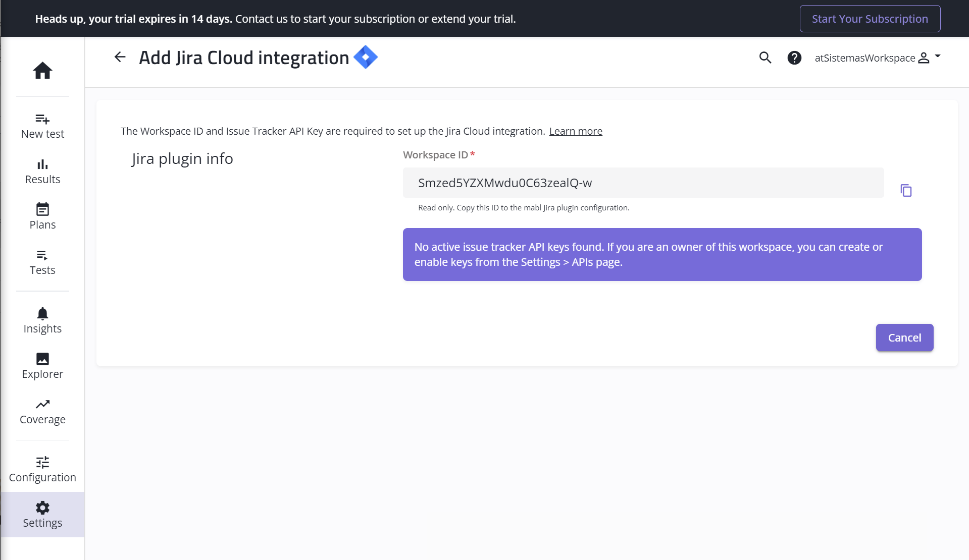Open the search magnifier
Viewport: 969px width, 560px height.
coord(765,58)
